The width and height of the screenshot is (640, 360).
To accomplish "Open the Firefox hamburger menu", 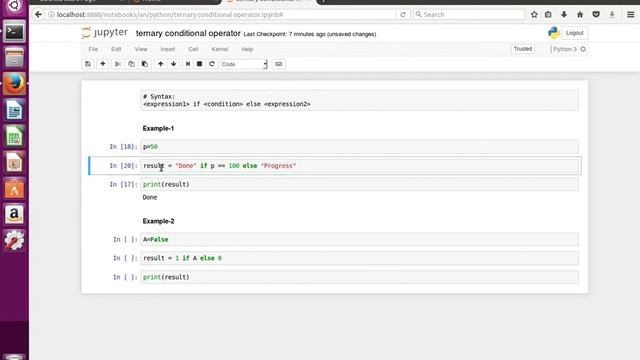I will pyautogui.click(x=631, y=14).
